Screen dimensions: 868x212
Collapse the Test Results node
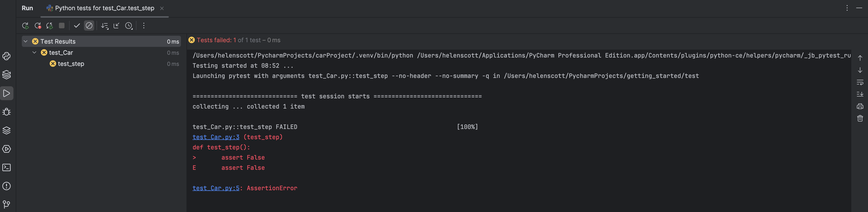(26, 41)
